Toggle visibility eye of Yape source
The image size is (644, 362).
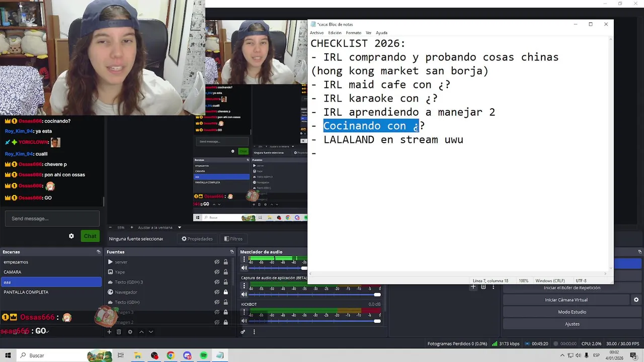(217, 272)
